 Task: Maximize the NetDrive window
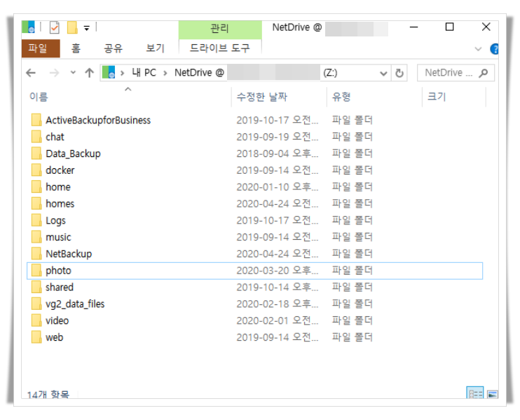[x=449, y=27]
